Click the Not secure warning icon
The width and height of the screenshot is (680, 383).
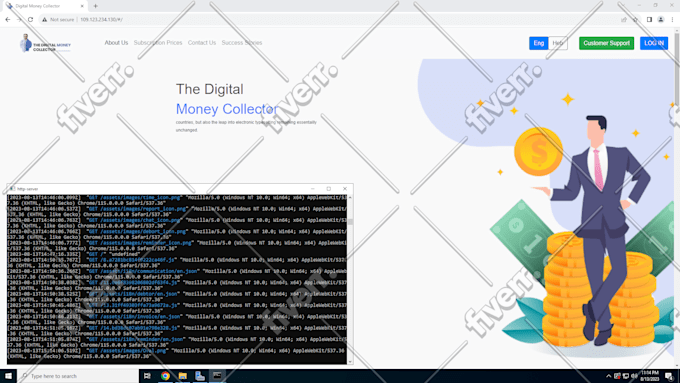tap(44, 20)
